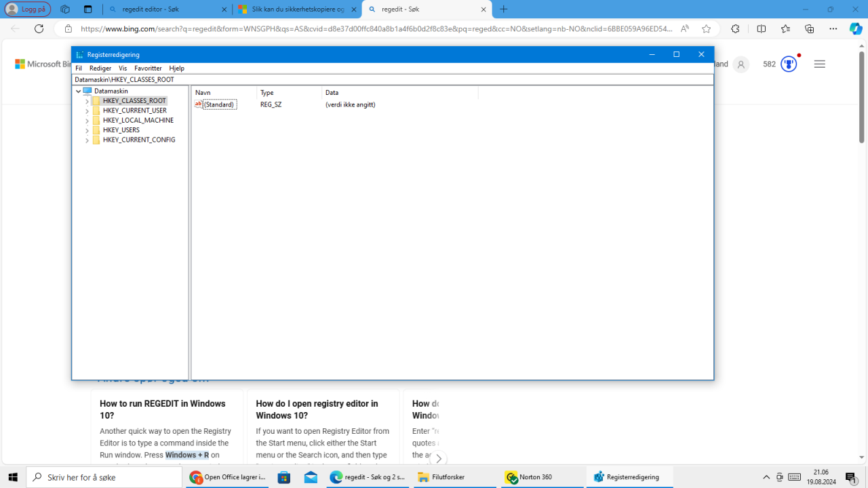Open a new browser tab

(x=503, y=9)
